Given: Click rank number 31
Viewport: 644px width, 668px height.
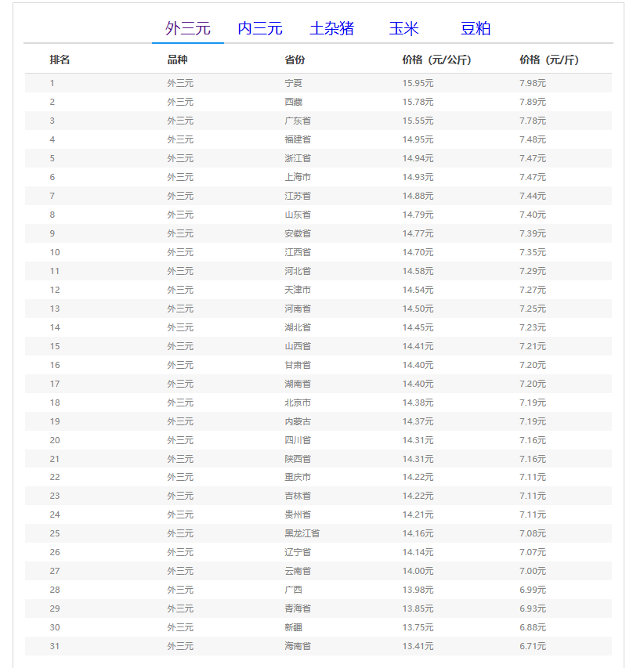Looking at the screenshot, I should [x=55, y=646].
